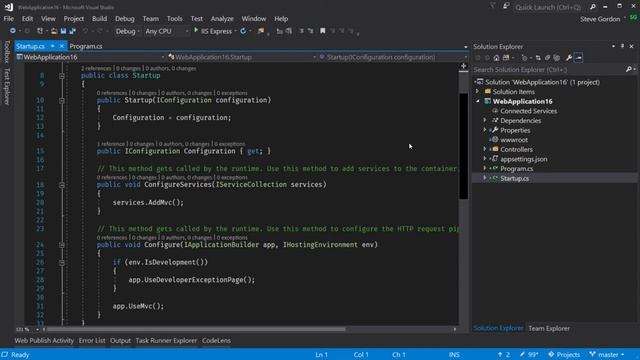Click the Save All toolbar icon
The height and width of the screenshot is (360, 640).
73,31
